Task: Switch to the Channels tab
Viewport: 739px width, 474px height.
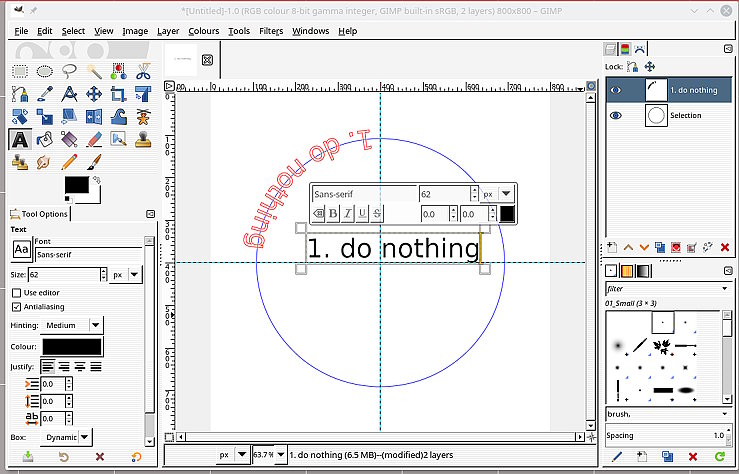Action: tap(625, 49)
